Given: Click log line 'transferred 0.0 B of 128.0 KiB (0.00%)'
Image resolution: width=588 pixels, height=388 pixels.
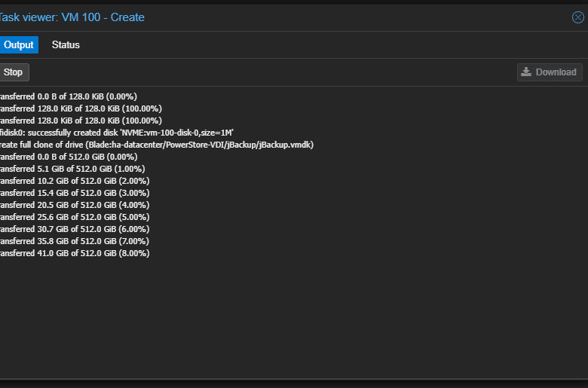Looking at the screenshot, I should click(69, 96).
